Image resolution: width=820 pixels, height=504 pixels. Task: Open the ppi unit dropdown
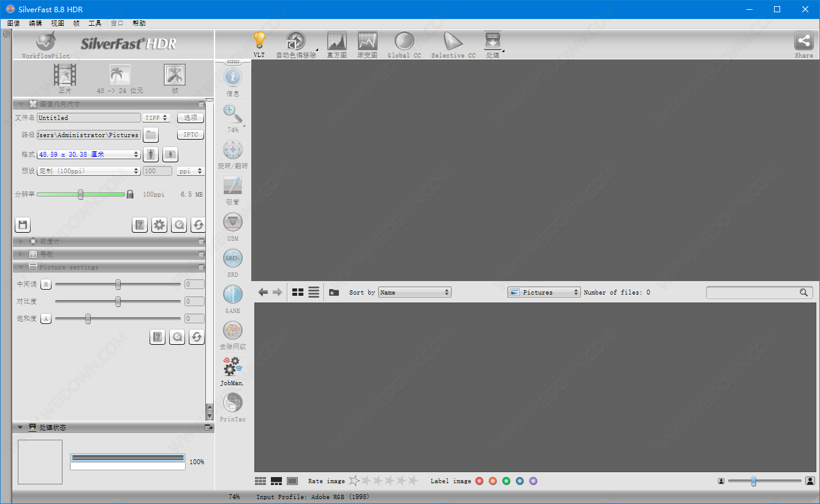click(x=191, y=171)
